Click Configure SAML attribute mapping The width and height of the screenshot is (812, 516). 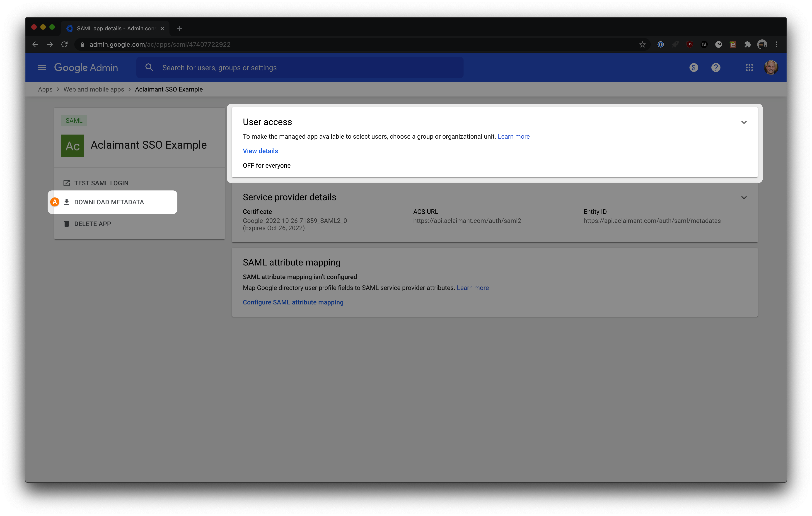(293, 302)
